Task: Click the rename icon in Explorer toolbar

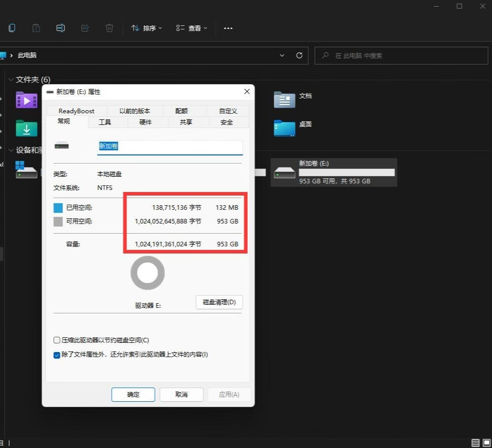Action: click(x=60, y=28)
